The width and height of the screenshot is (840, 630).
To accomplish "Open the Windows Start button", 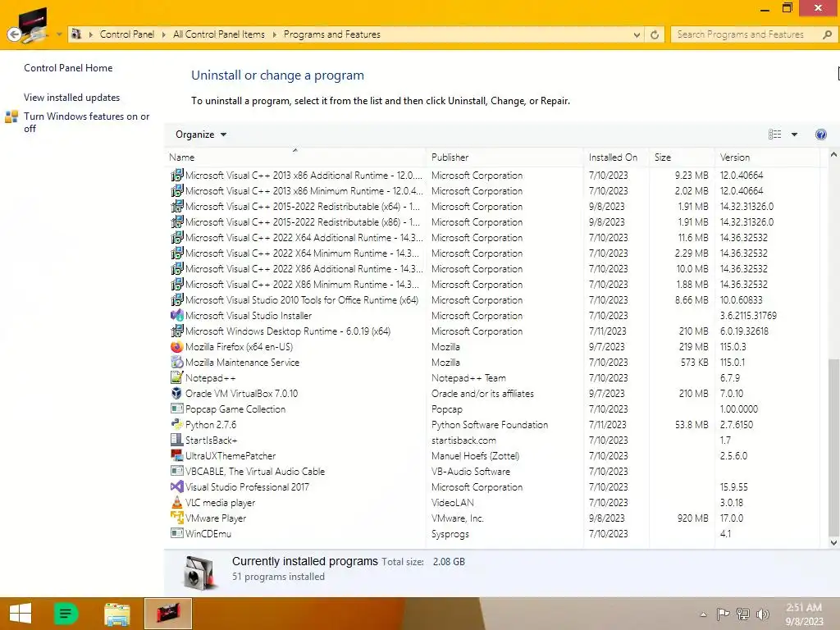I will click(21, 614).
